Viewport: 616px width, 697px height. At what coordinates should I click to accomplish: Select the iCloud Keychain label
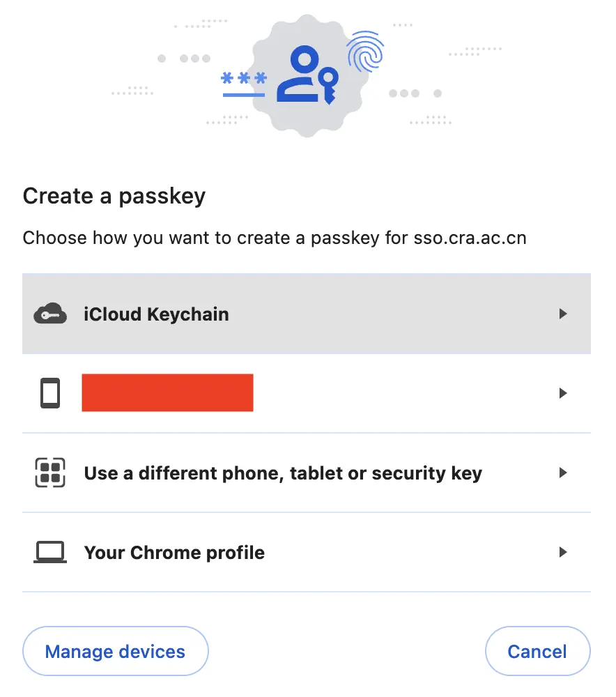coord(156,314)
